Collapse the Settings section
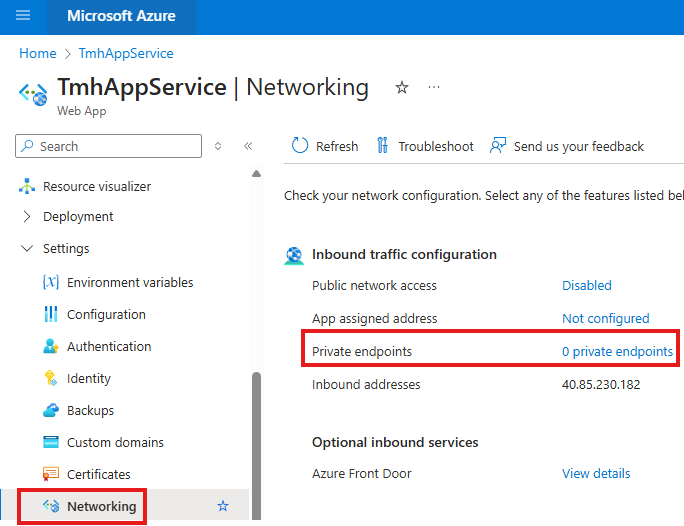 [x=27, y=249]
